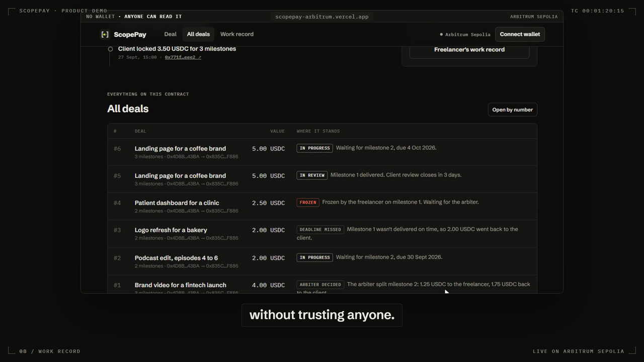This screenshot has width=644, height=362.
Task: Click the Connect wallet button
Action: (520, 34)
